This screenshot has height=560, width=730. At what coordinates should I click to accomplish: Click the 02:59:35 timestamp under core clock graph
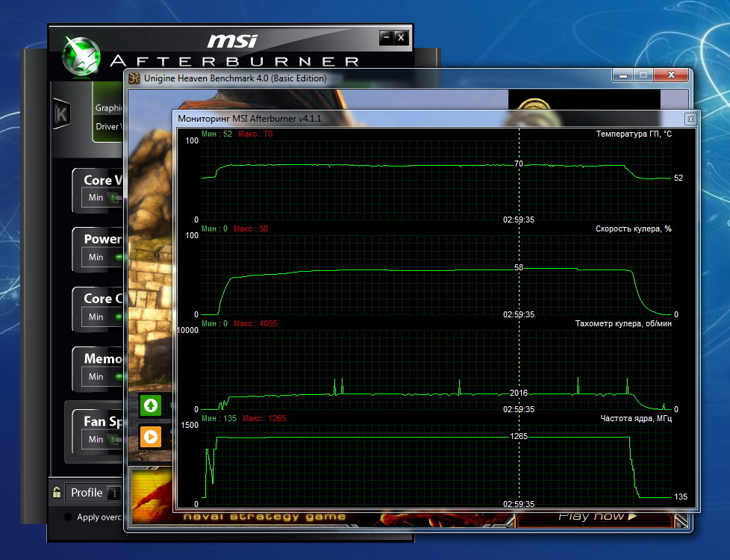point(519,504)
